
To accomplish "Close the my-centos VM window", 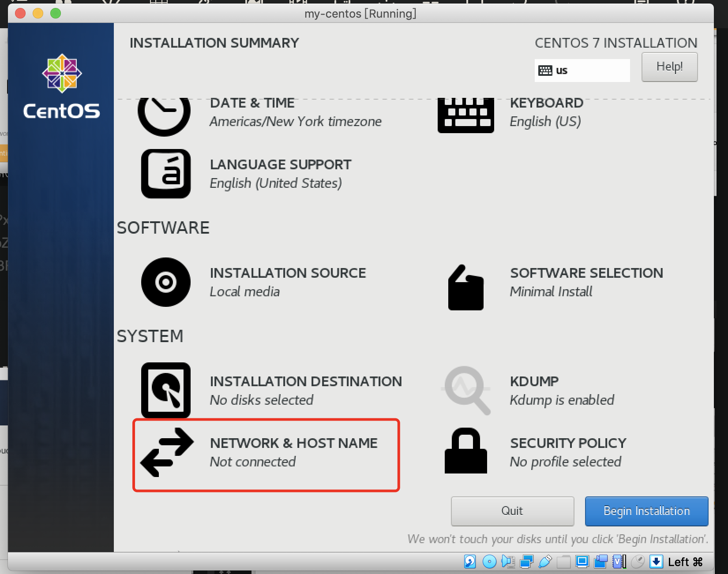I will [x=20, y=14].
